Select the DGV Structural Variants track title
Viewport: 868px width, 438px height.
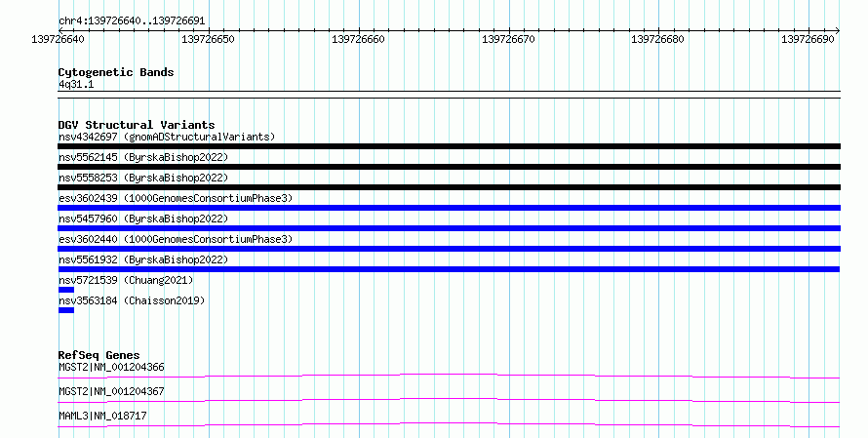click(137, 125)
